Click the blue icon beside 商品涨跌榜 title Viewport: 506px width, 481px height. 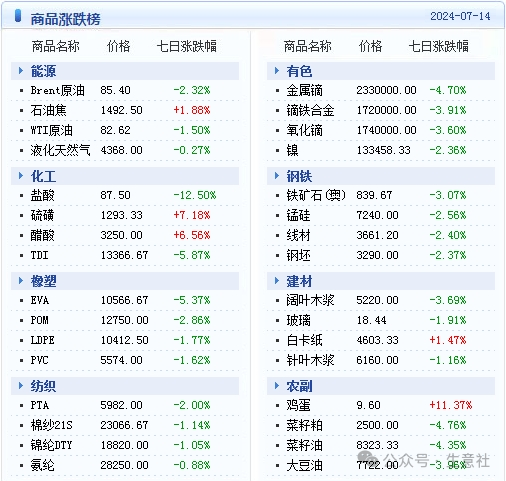(x=18, y=16)
